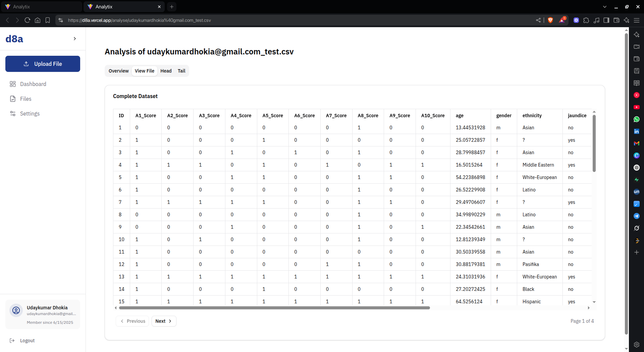Select the View File tab
The image size is (644, 352).
coord(145,71)
